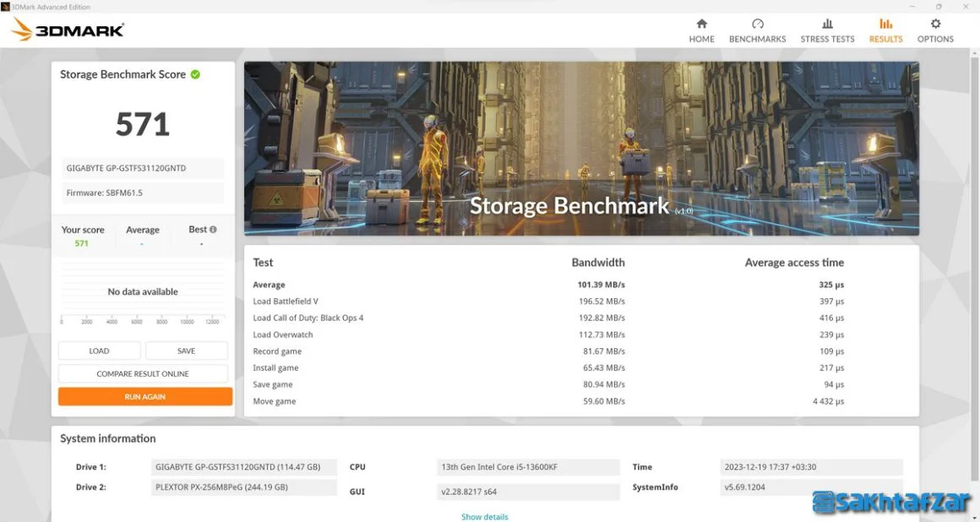Open Stress Tests chart icon
Image resolution: width=980 pixels, height=522 pixels.
coord(827,24)
